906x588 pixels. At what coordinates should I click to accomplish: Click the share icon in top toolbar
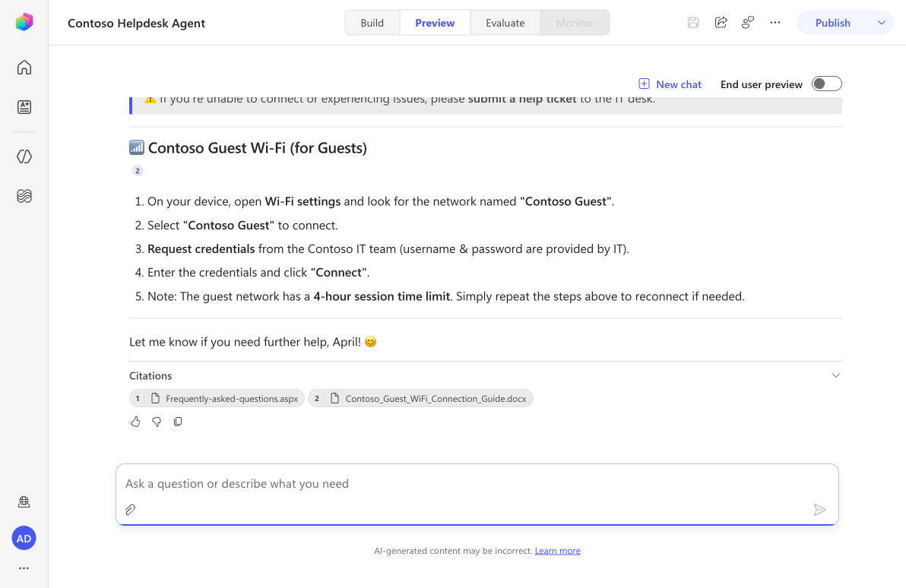coord(721,23)
